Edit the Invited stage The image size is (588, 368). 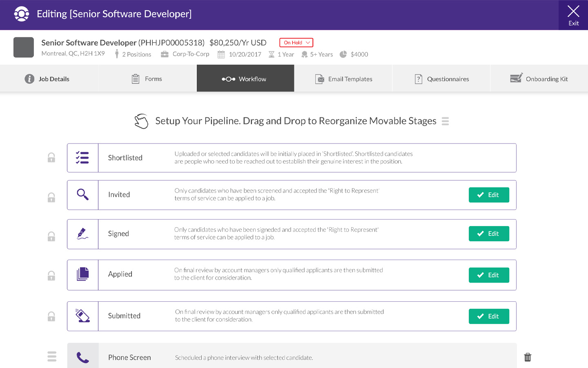coord(489,195)
